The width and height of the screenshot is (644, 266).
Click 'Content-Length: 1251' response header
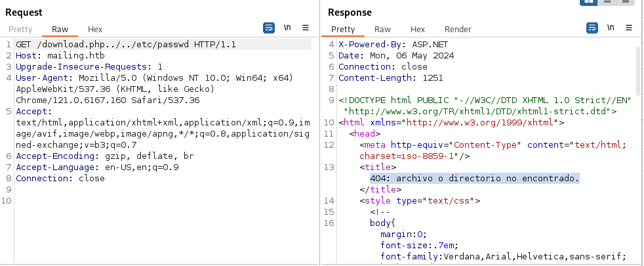pos(391,78)
